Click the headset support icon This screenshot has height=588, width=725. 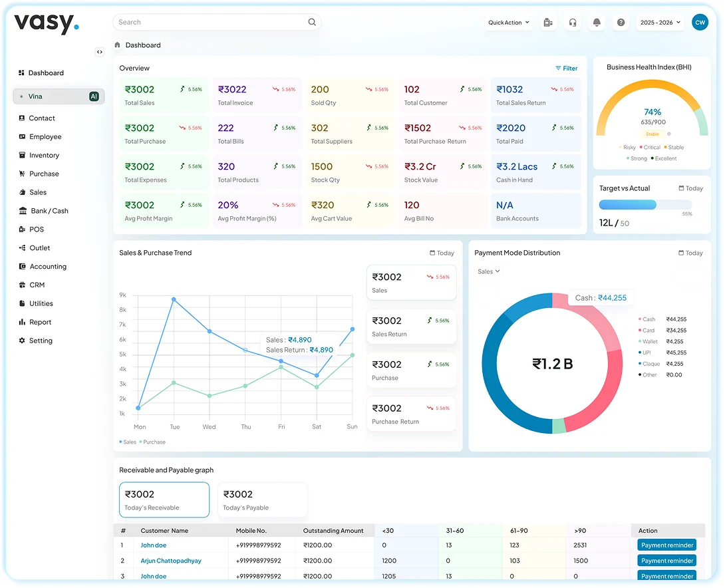point(573,22)
